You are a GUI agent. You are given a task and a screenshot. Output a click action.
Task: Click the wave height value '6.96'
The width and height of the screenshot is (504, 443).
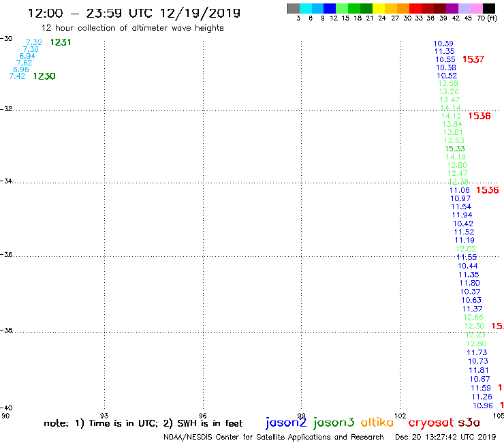21,70
